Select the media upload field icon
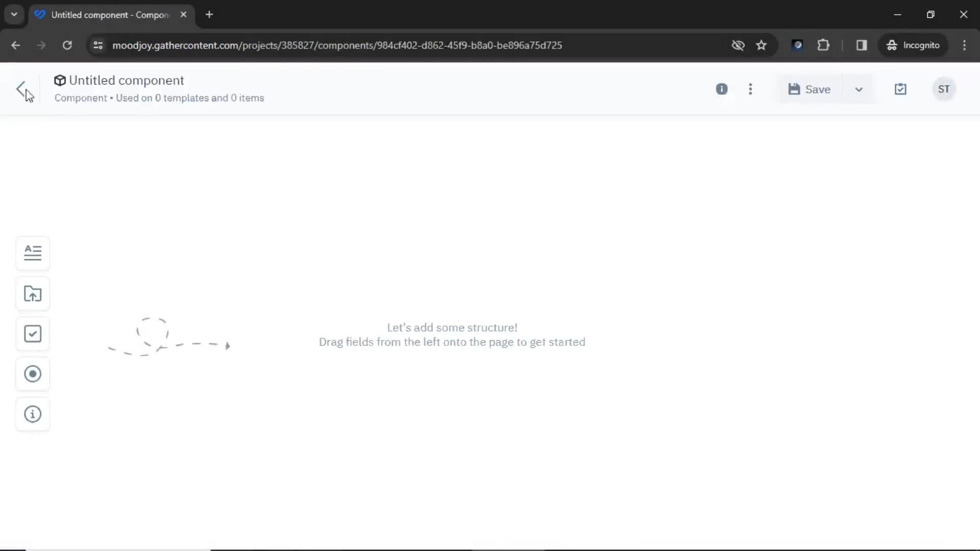This screenshot has height=551, width=980. (x=32, y=293)
